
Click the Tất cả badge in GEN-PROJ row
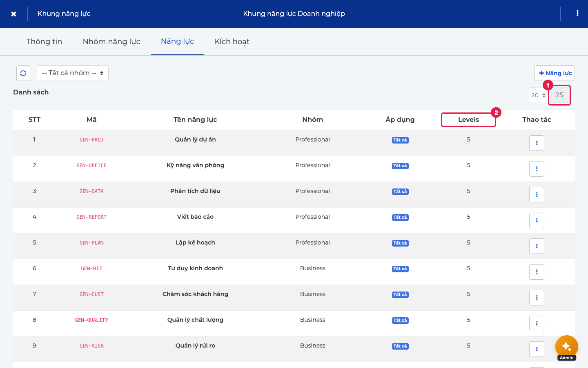(x=400, y=140)
